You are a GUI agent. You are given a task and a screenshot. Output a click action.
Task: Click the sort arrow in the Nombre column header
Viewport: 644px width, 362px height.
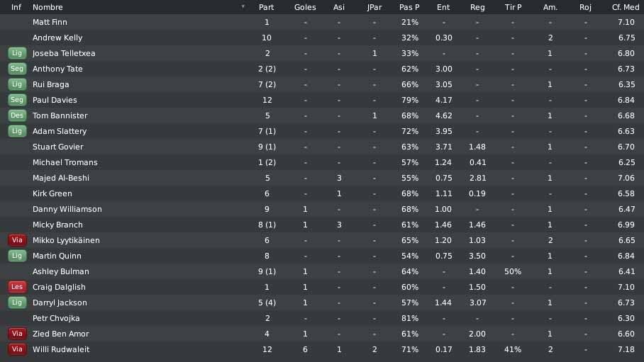243,6
